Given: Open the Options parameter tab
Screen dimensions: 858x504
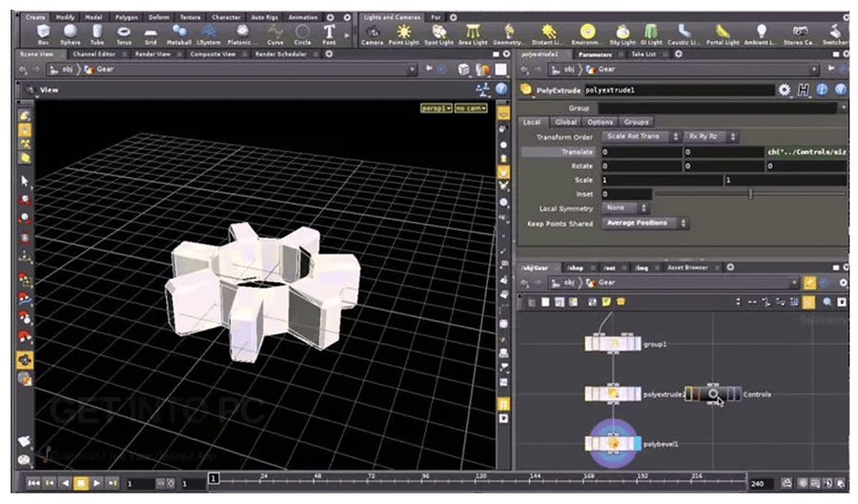Looking at the screenshot, I should 600,122.
